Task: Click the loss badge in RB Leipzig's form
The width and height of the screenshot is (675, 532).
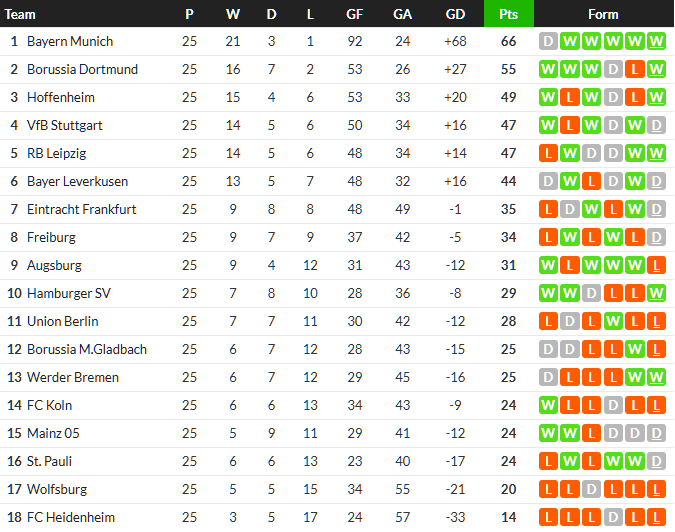Action: pyautogui.click(x=548, y=154)
